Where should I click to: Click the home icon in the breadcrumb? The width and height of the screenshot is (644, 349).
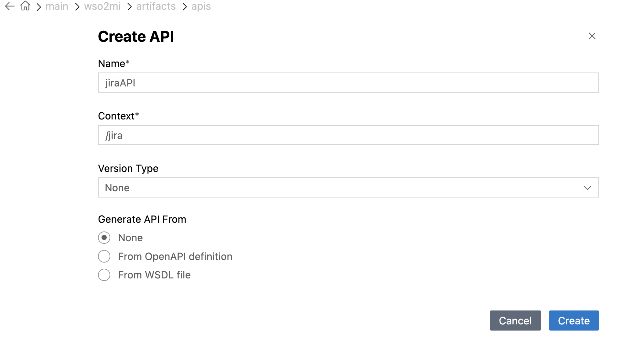(x=25, y=6)
